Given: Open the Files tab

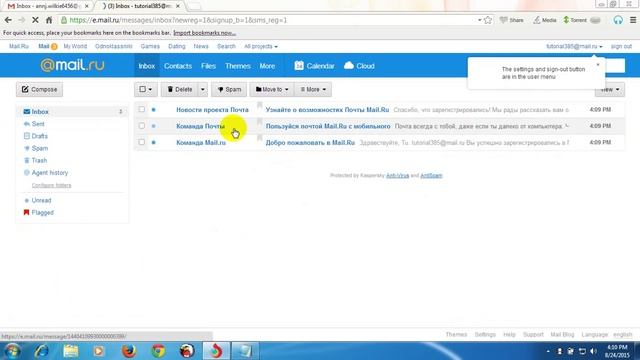Looking at the screenshot, I should pyautogui.click(x=208, y=66).
